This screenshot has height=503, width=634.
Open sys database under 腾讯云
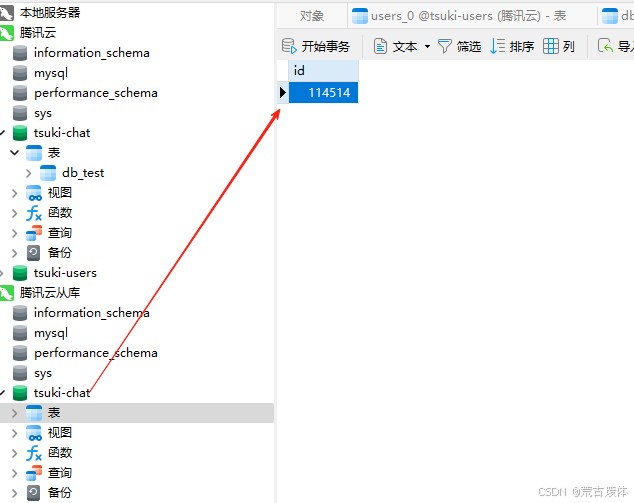point(43,113)
